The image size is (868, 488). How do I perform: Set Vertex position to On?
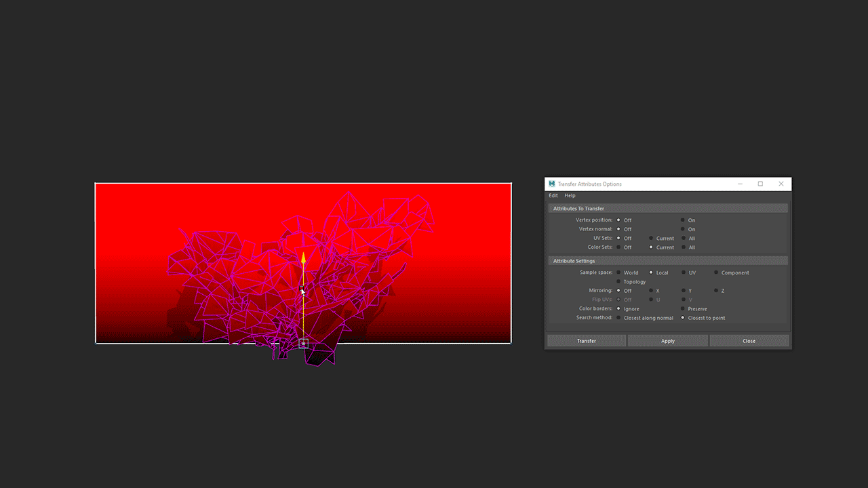pyautogui.click(x=683, y=220)
